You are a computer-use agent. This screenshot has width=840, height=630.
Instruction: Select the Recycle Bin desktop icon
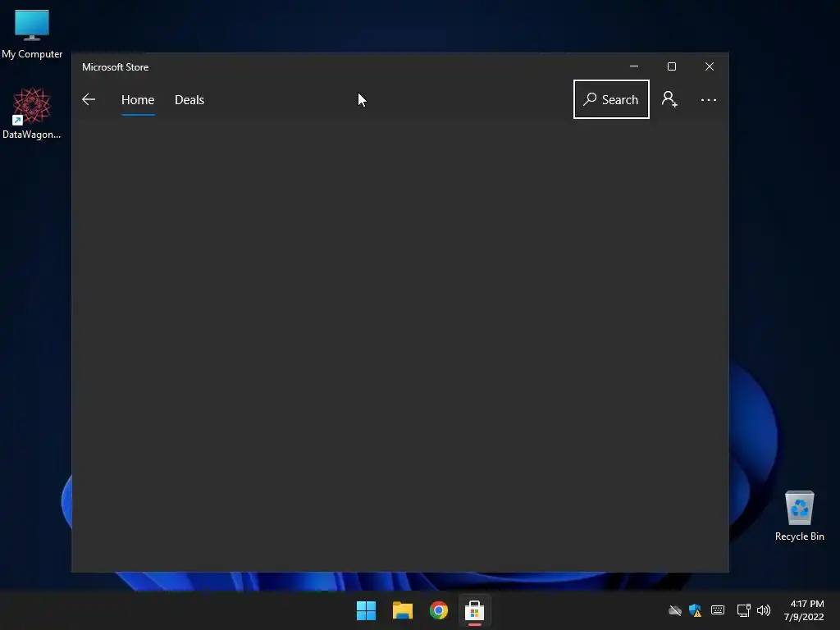[799, 516]
